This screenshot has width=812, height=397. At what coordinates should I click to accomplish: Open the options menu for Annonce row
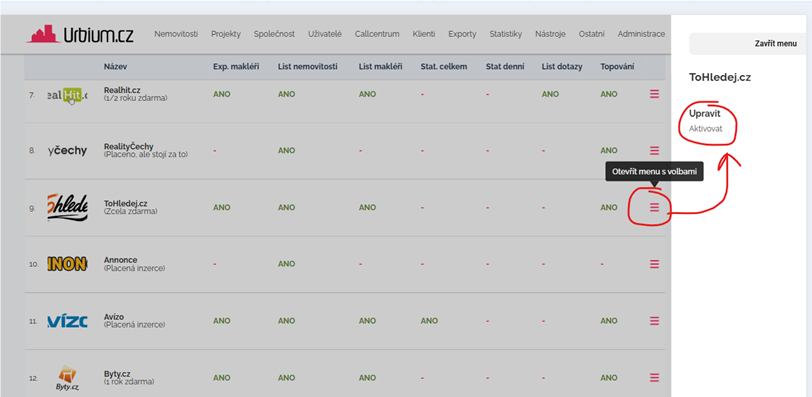click(x=655, y=264)
